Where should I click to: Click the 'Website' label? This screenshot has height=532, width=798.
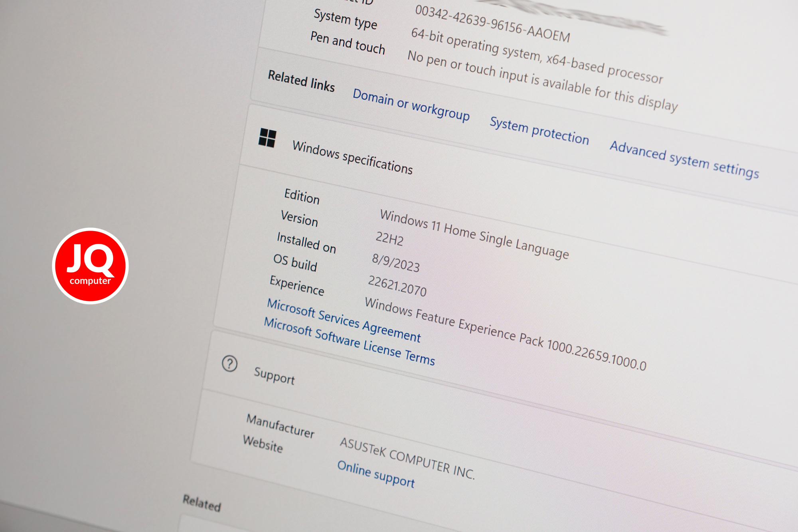[x=263, y=444]
